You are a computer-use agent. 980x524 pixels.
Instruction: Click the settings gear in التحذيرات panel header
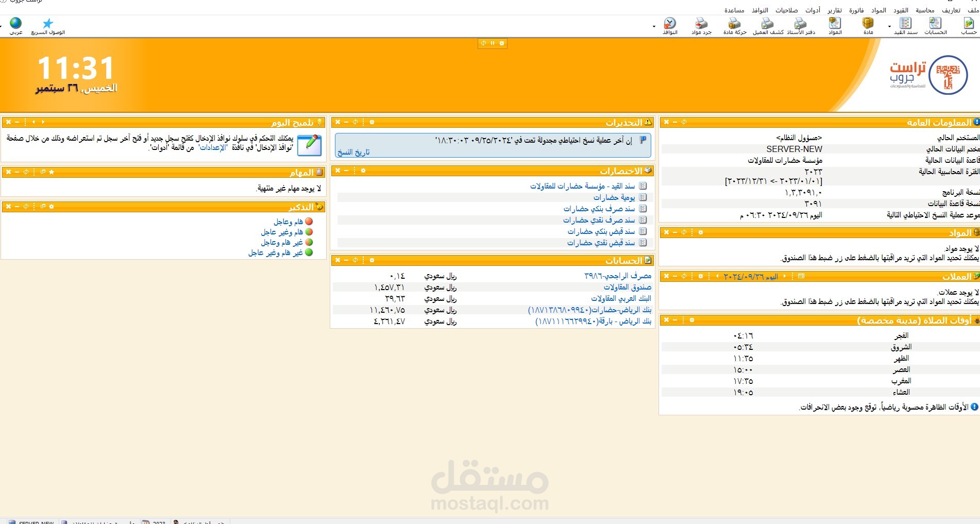tap(372, 122)
